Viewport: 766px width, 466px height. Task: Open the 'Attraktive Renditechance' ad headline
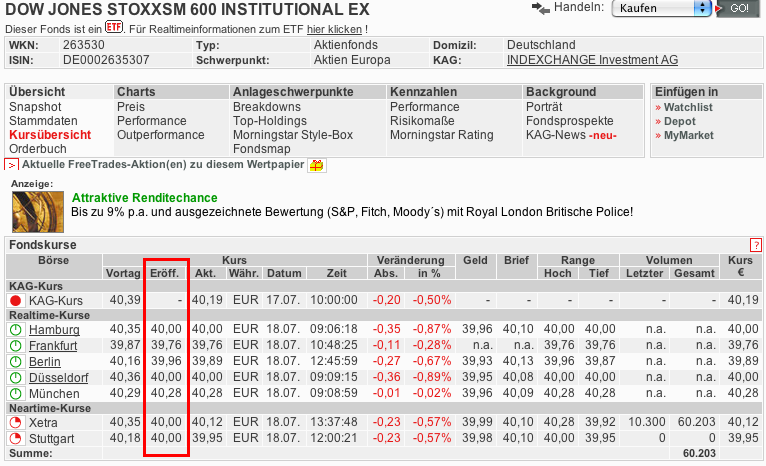[x=145, y=198]
